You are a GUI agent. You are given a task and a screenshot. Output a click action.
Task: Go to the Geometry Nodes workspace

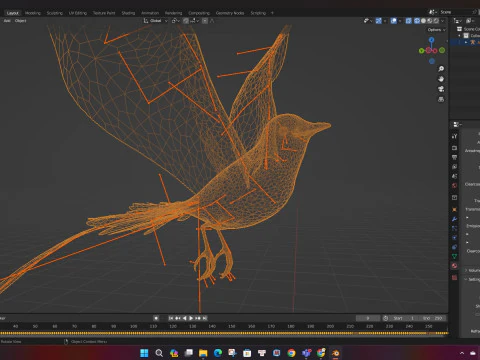tap(230, 13)
